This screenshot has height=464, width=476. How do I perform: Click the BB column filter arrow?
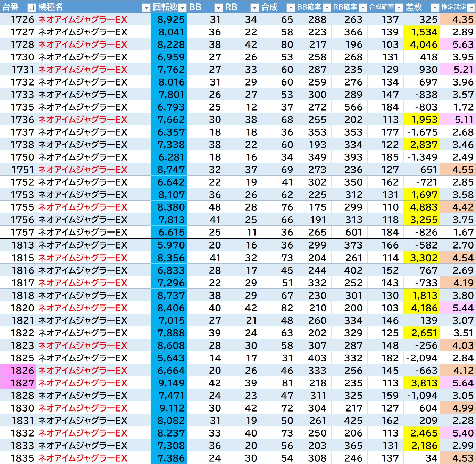coord(218,8)
